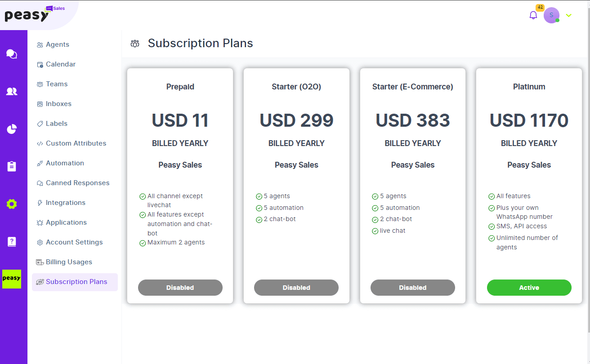Click Disabled button on Starter (O2O) plan
The image size is (590, 364).
[x=296, y=288]
